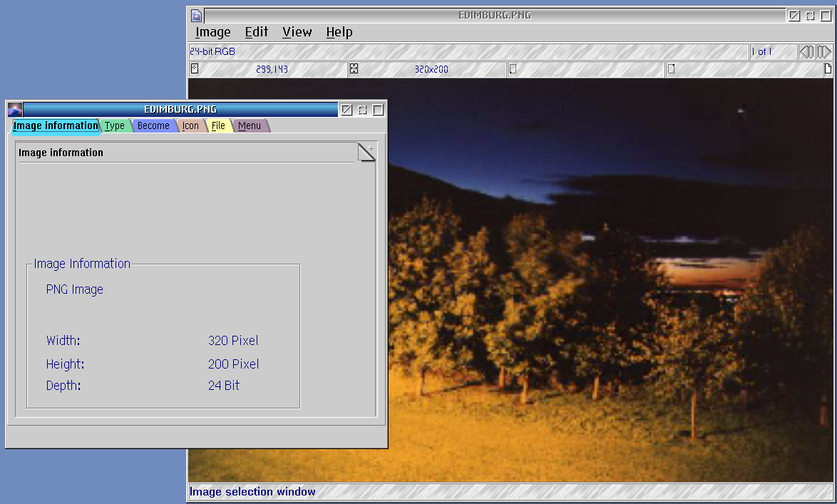The width and height of the screenshot is (837, 504).
Task: Click the previous image arrow icon
Action: (806, 52)
